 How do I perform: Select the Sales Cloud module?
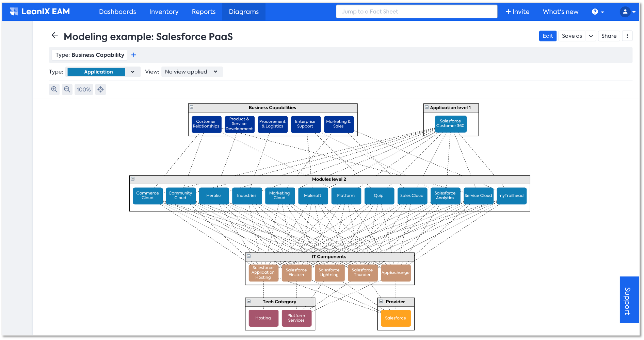[x=412, y=196]
